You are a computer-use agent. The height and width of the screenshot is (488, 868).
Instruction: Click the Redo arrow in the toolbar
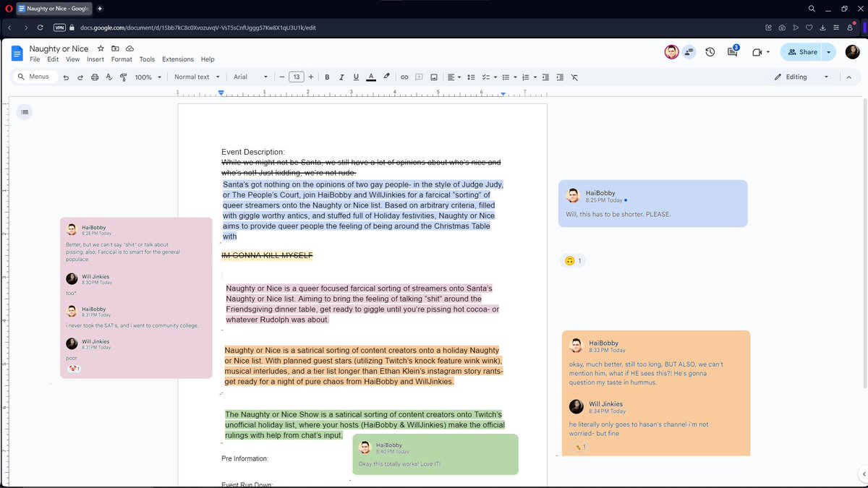point(80,77)
